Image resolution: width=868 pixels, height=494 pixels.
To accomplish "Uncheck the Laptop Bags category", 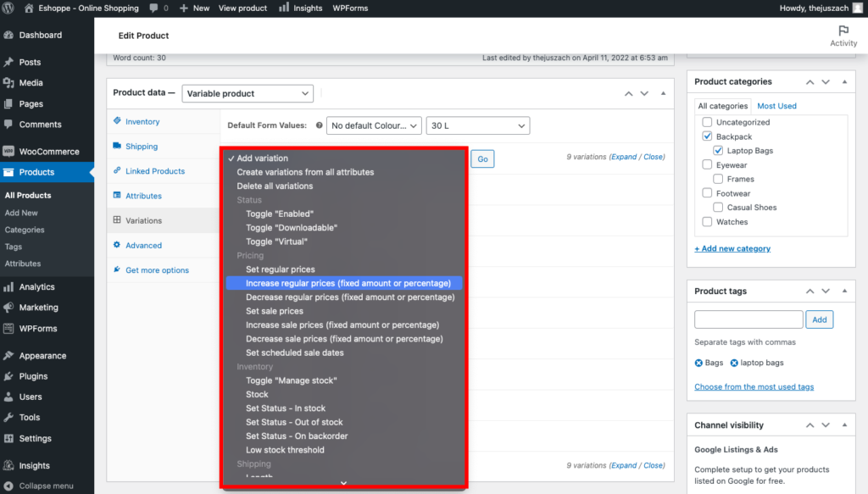I will [x=718, y=151].
